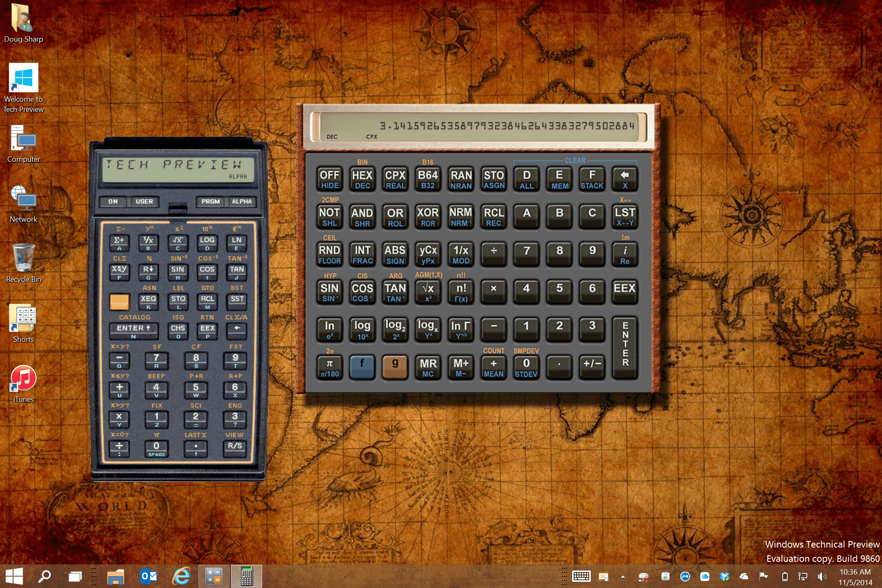Click the SST key on HP-41
Image resolution: width=882 pixels, height=588 pixels.
click(x=237, y=302)
